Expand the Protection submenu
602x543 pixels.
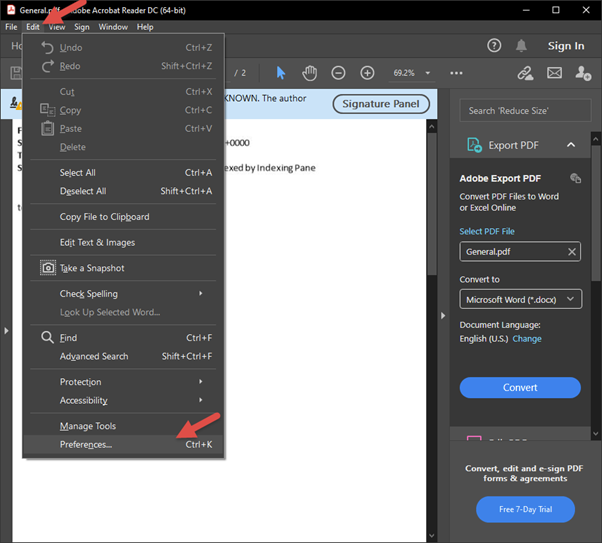pos(200,381)
